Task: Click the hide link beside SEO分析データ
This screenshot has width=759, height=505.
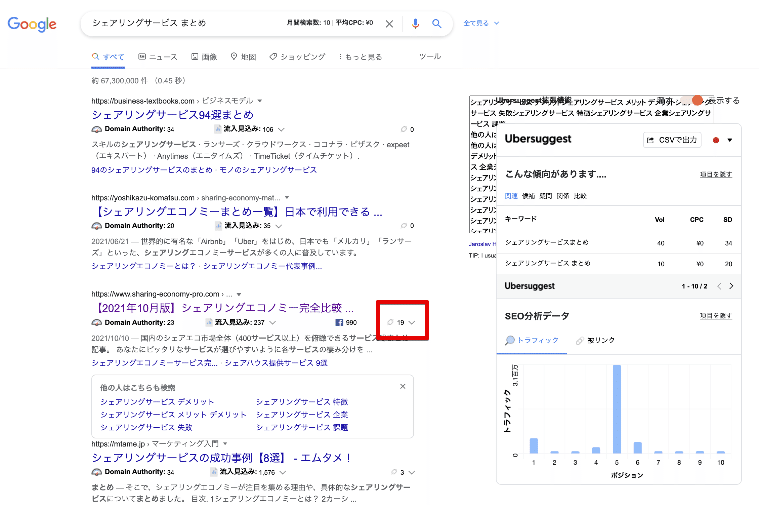Action: click(715, 316)
